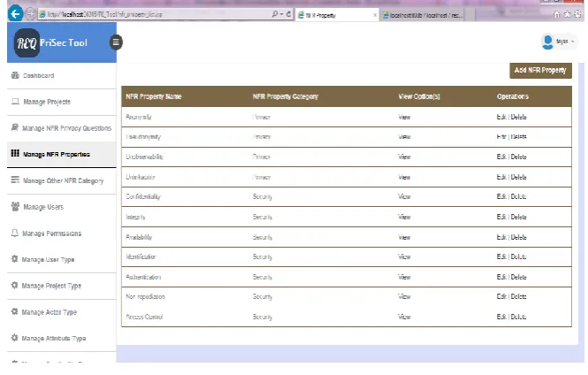Edit the Anonymity property
The height and width of the screenshot is (375, 588).
click(501, 117)
